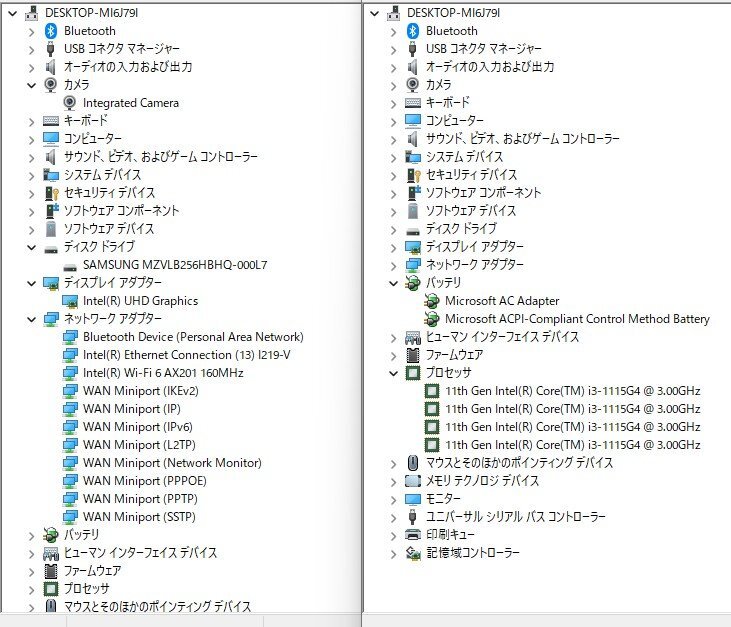This screenshot has height=627, width=731.
Task: Select the 'WAN Miniport (IP)' entry
Action: 131,409
